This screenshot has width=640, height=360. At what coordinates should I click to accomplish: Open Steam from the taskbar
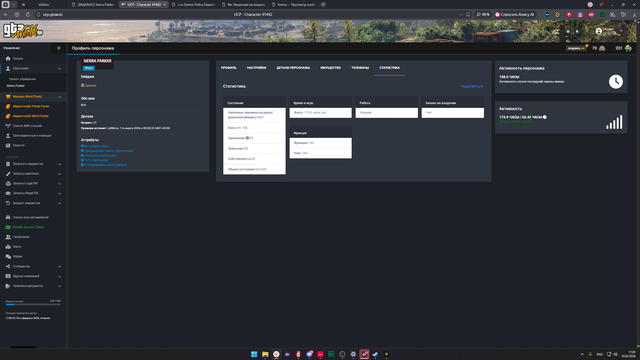click(x=375, y=354)
